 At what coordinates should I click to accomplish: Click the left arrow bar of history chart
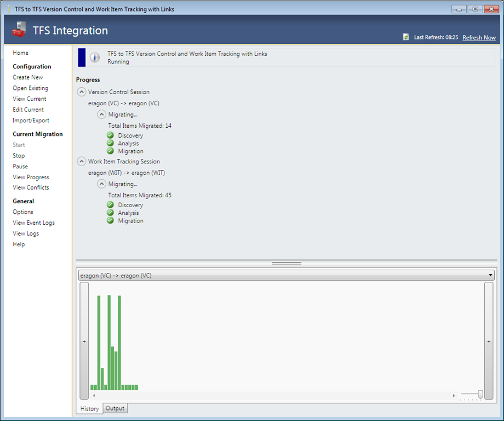[x=84, y=341]
